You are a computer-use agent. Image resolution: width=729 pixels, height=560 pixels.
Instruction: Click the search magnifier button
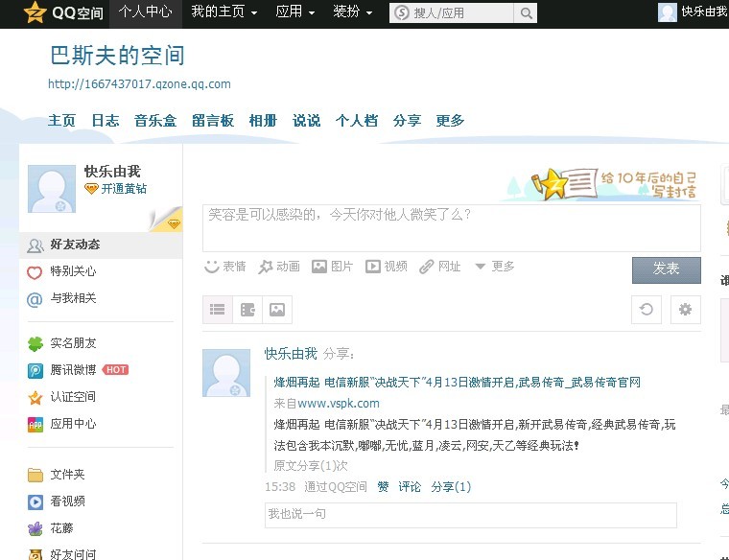tap(526, 13)
